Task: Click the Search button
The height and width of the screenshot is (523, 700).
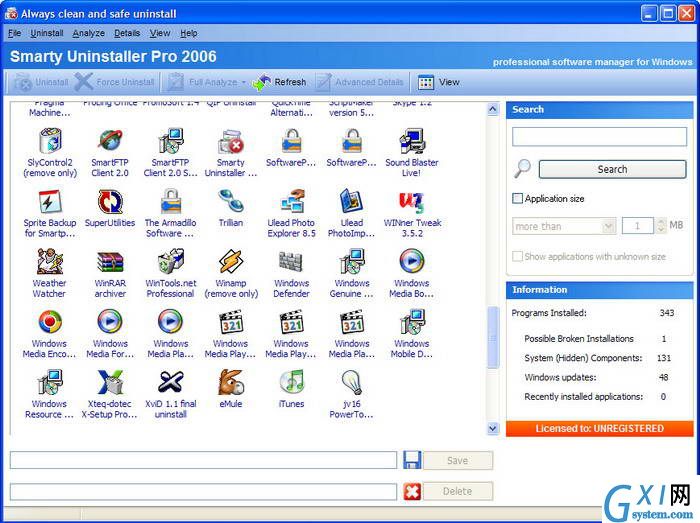Action: (x=612, y=170)
